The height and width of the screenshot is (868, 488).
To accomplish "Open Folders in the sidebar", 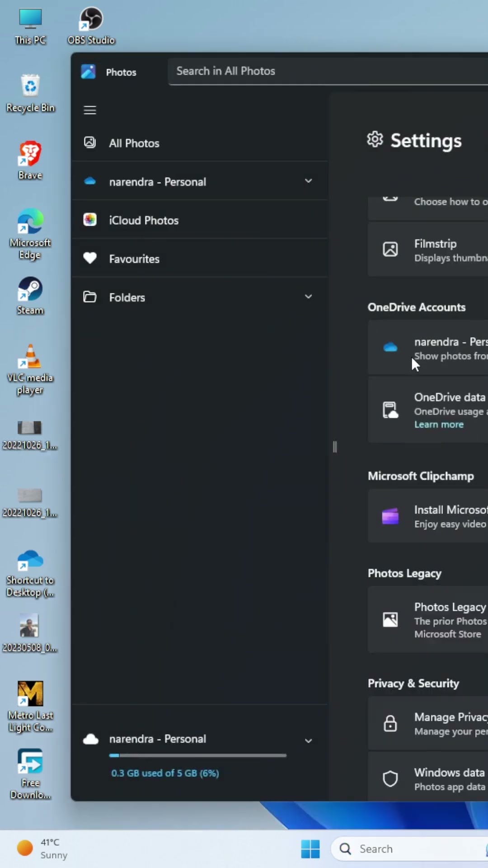I will pos(199,297).
